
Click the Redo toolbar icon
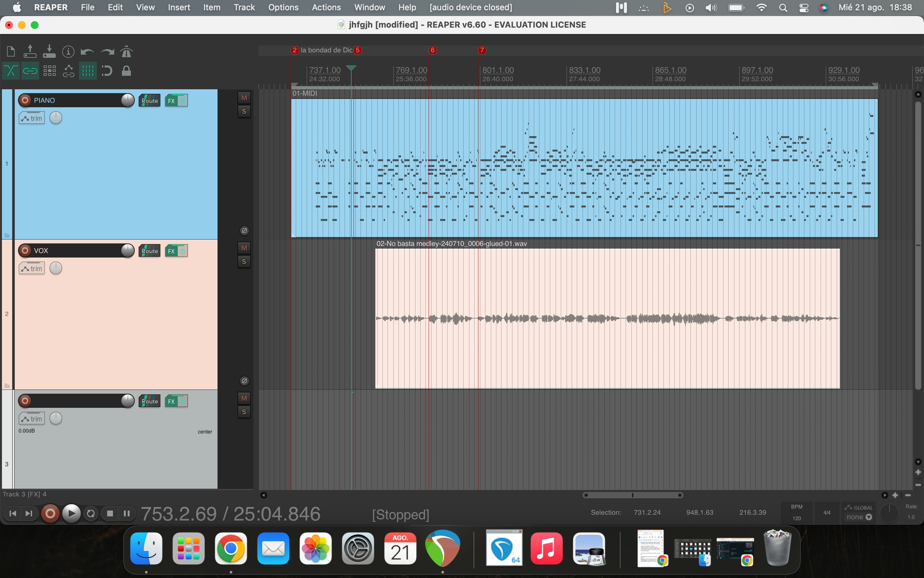pyautogui.click(x=107, y=51)
